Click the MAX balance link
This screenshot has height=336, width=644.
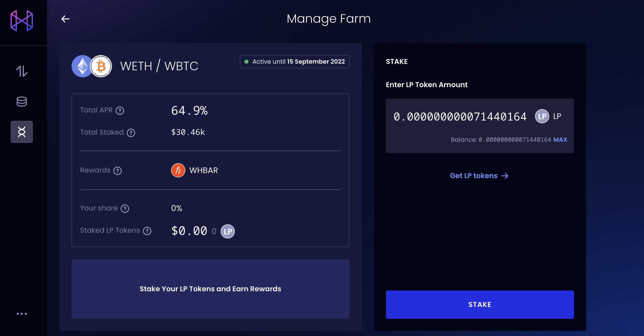click(x=560, y=140)
